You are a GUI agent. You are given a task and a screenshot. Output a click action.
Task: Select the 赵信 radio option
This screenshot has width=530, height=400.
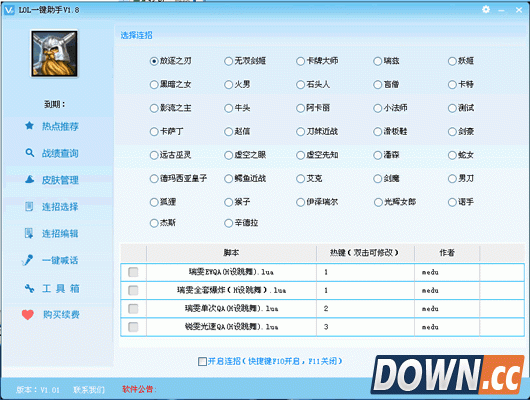click(x=228, y=132)
